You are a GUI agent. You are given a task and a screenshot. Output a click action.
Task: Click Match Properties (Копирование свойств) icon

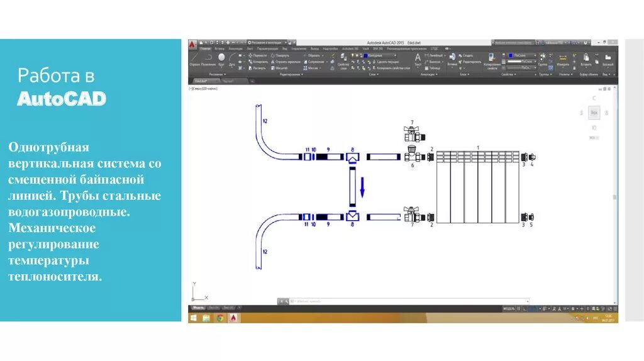point(492,61)
